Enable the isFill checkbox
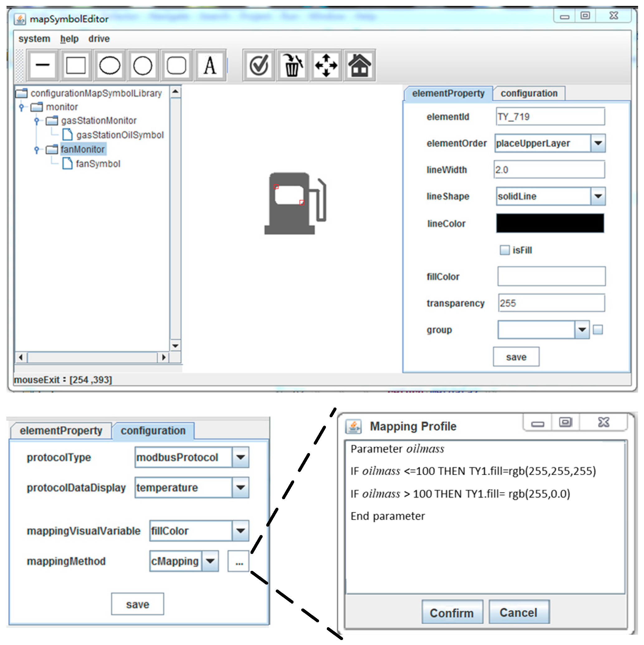This screenshot has height=645, width=644. (504, 250)
